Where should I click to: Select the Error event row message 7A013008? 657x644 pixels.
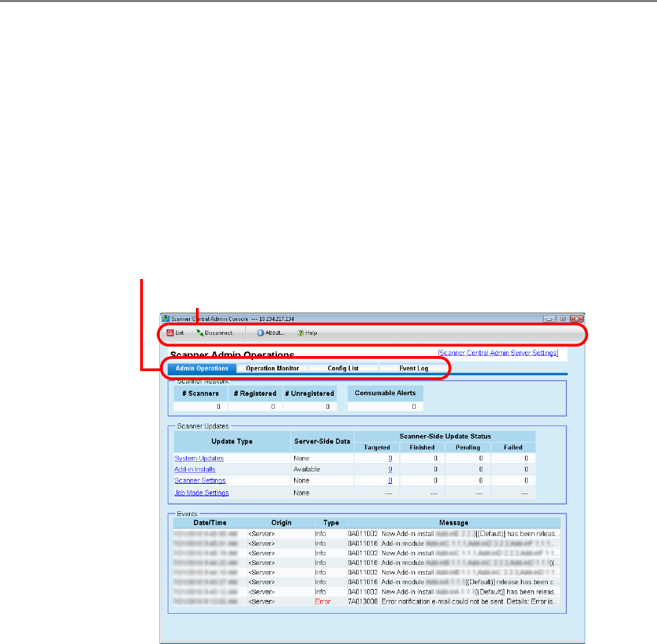pyautogui.click(x=454, y=601)
